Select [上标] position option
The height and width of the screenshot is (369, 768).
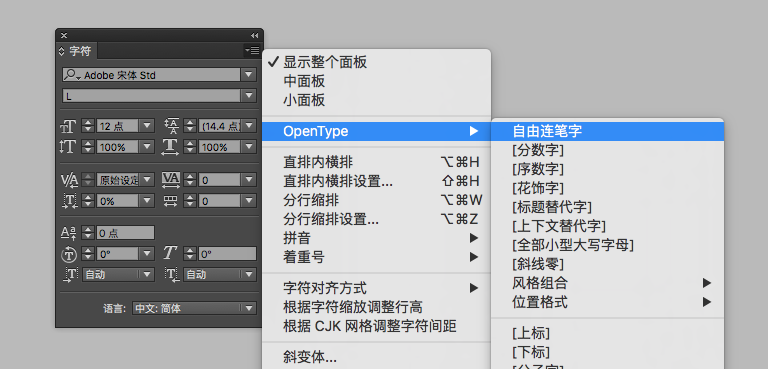pyautogui.click(x=607, y=334)
